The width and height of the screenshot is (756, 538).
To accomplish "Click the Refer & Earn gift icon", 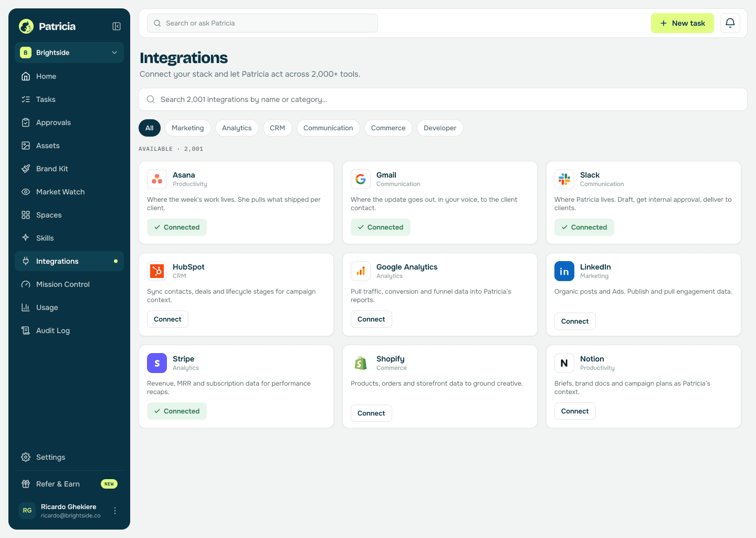I will click(26, 484).
